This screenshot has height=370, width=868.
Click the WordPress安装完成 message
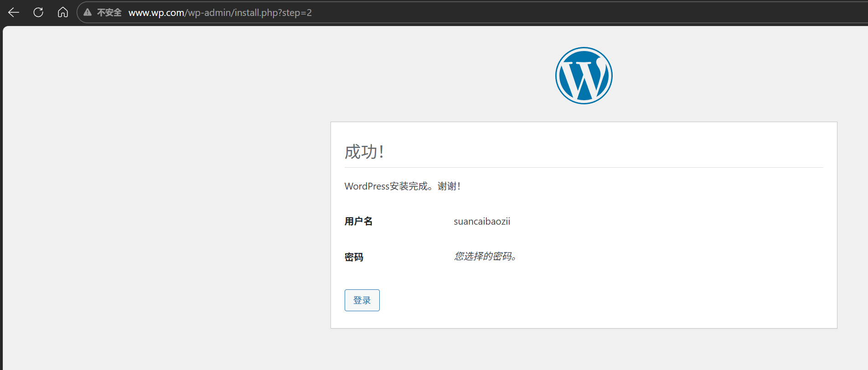pyautogui.click(x=402, y=186)
